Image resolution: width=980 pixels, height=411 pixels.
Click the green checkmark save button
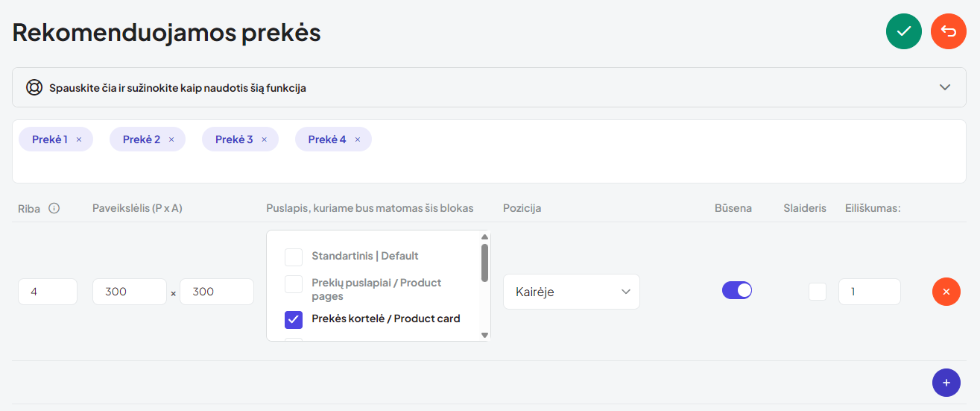click(x=904, y=31)
